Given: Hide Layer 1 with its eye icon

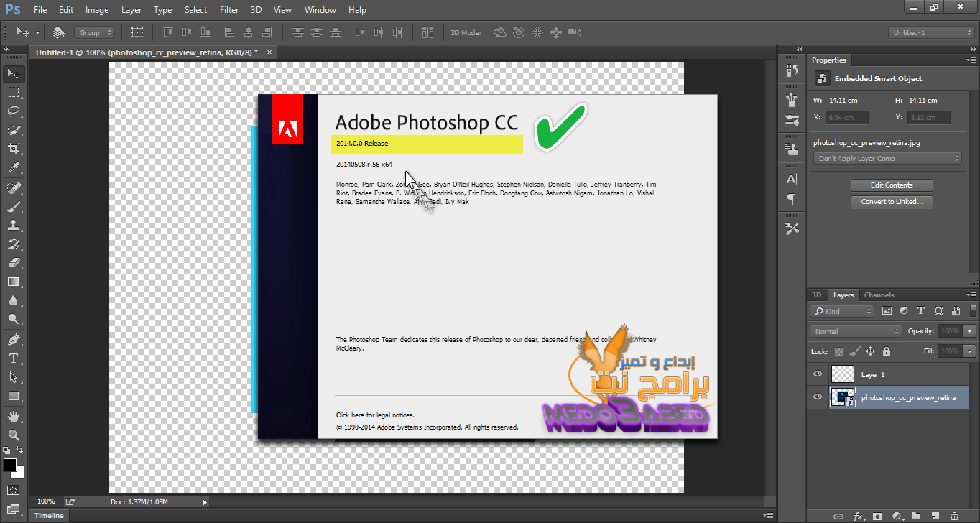Looking at the screenshot, I should [x=817, y=374].
